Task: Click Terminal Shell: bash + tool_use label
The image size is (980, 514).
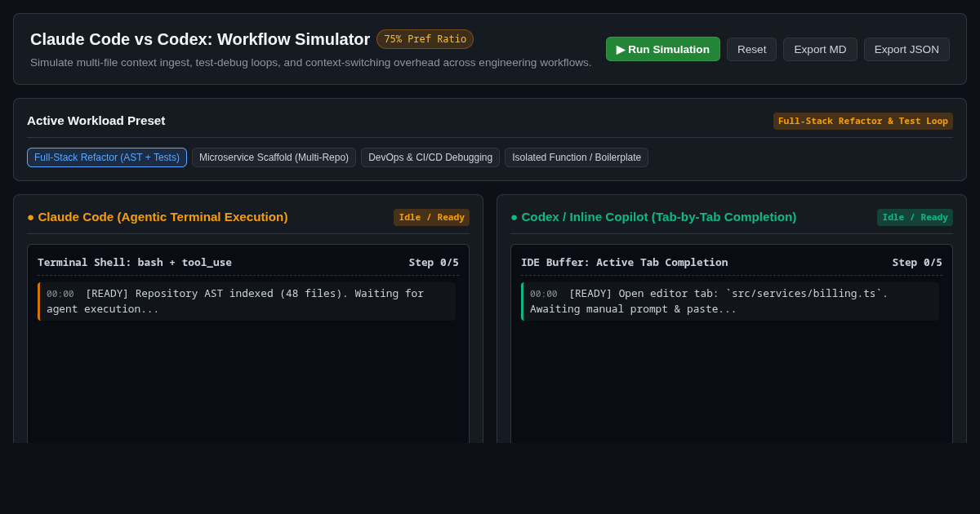Action: click(135, 262)
